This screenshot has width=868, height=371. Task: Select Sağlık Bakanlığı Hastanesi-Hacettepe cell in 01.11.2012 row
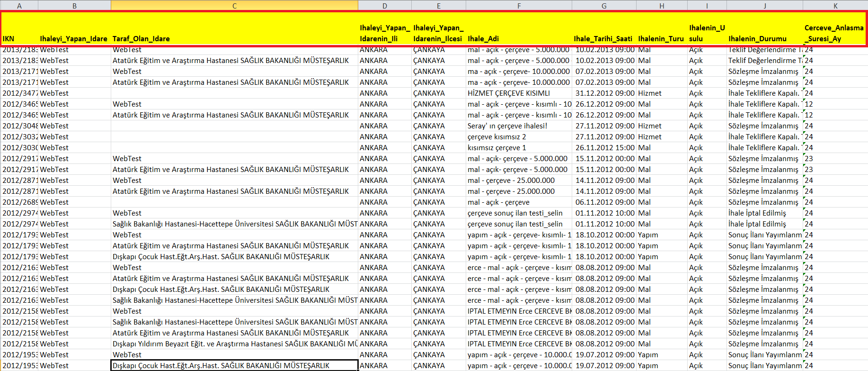234,224
